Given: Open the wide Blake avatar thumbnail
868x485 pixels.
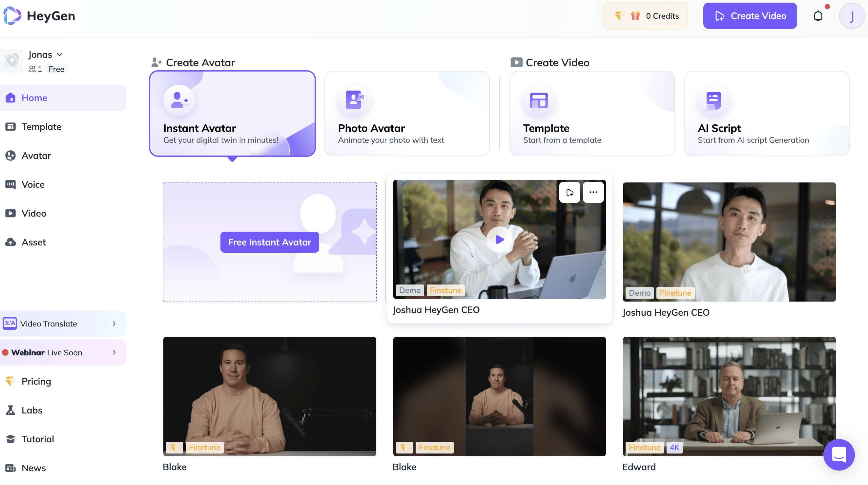Looking at the screenshot, I should pos(270,396).
